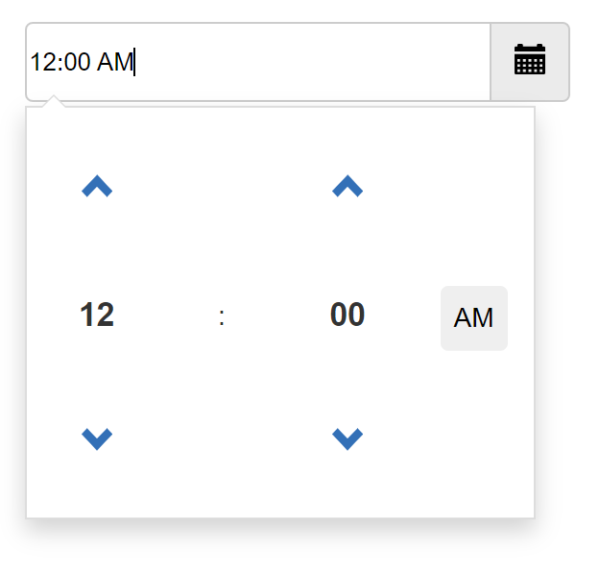This screenshot has width=599, height=569.
Task: Lower minute 00 using its down arrow
Action: click(347, 439)
